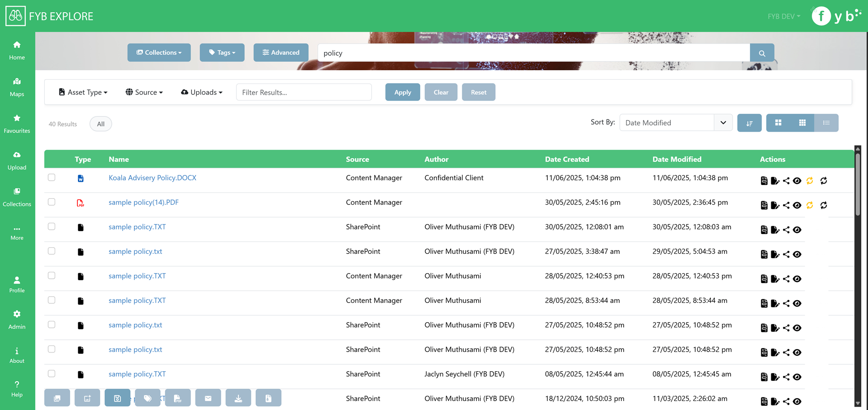Switch to list view layout
This screenshot has width=868, height=410.
(826, 123)
